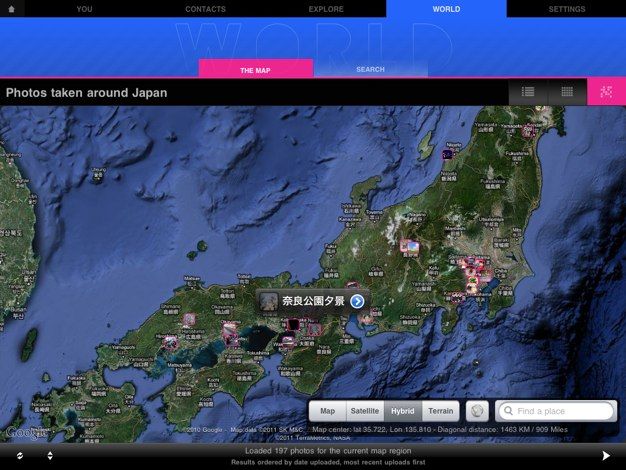Tap the magnifier icon in Find a place
Viewport: 626px width, 470px height.
(x=508, y=411)
